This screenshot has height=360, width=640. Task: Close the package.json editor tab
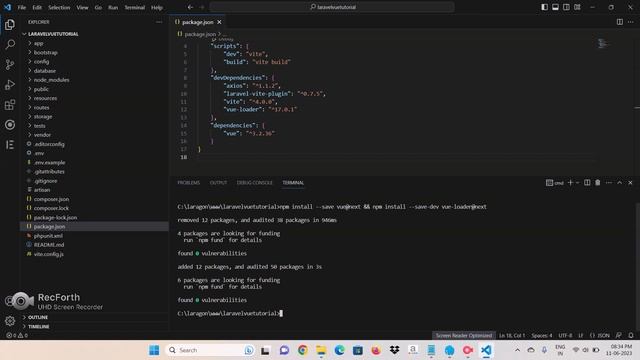(220, 22)
